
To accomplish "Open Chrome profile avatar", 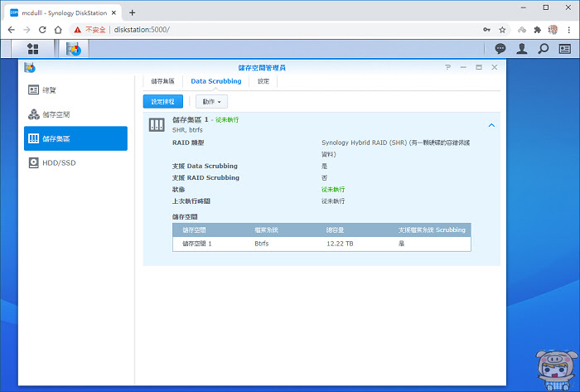I will pyautogui.click(x=553, y=30).
